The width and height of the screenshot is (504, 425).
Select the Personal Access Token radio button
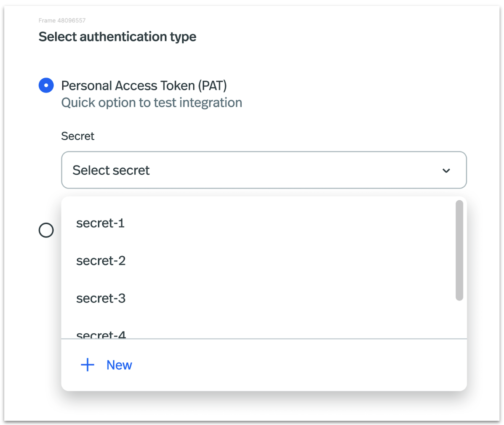point(46,85)
